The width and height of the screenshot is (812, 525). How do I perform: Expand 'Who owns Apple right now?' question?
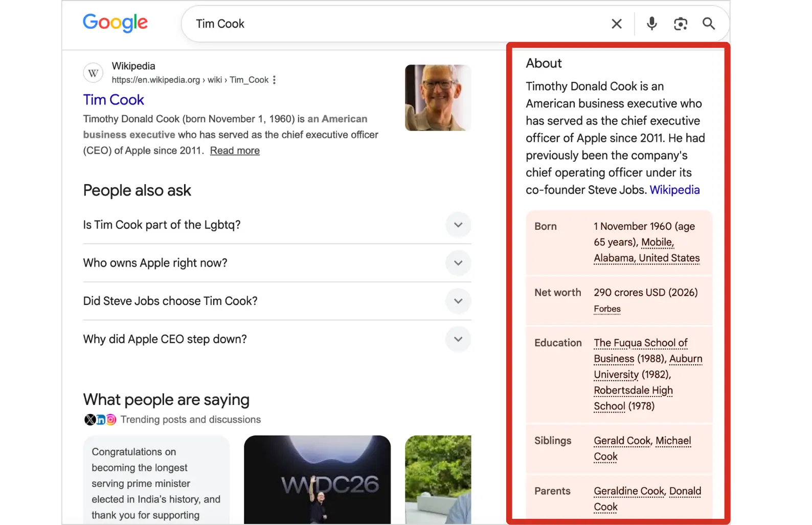click(277, 263)
